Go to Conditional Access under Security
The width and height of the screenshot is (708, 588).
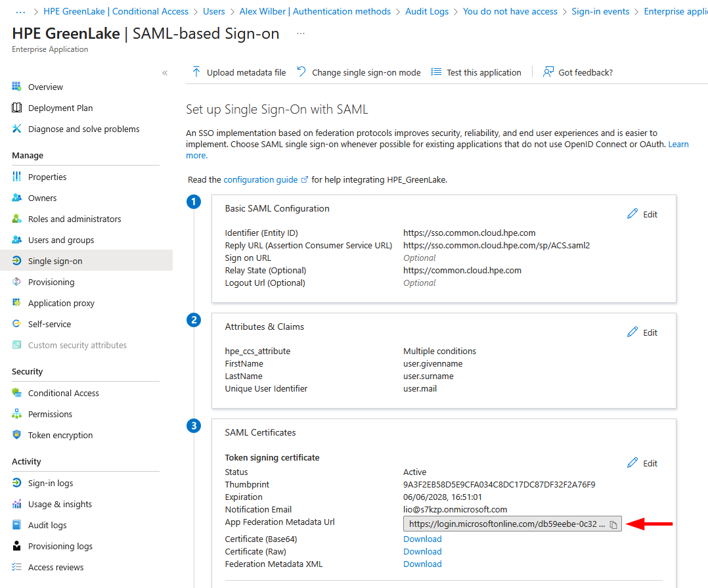[63, 393]
